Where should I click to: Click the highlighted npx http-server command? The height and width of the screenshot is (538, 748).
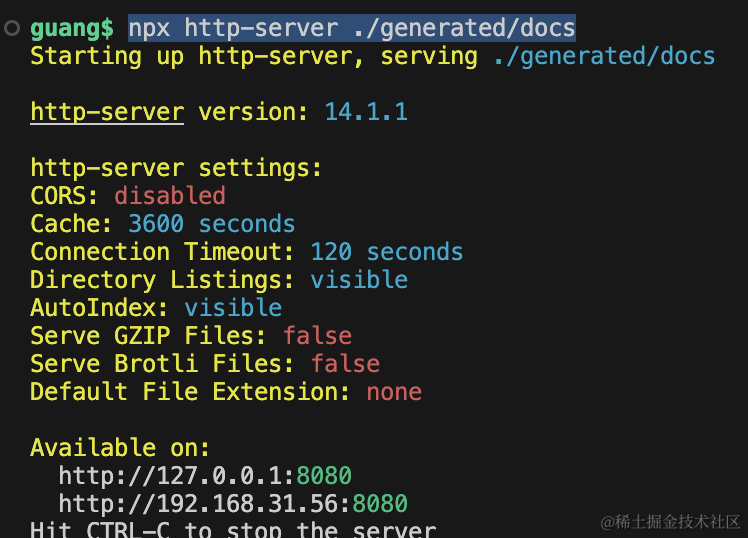(351, 28)
